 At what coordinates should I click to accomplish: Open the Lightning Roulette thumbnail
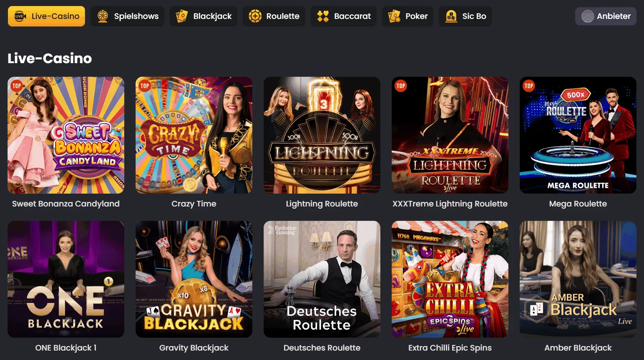coord(322,135)
